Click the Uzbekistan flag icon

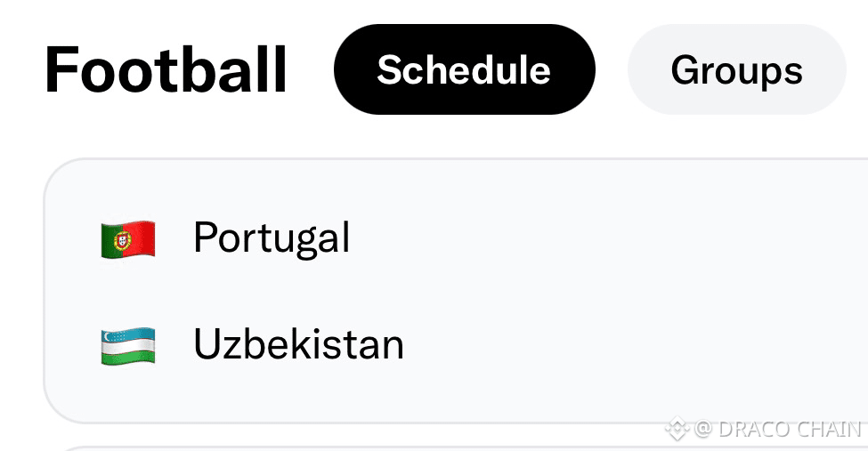(128, 345)
